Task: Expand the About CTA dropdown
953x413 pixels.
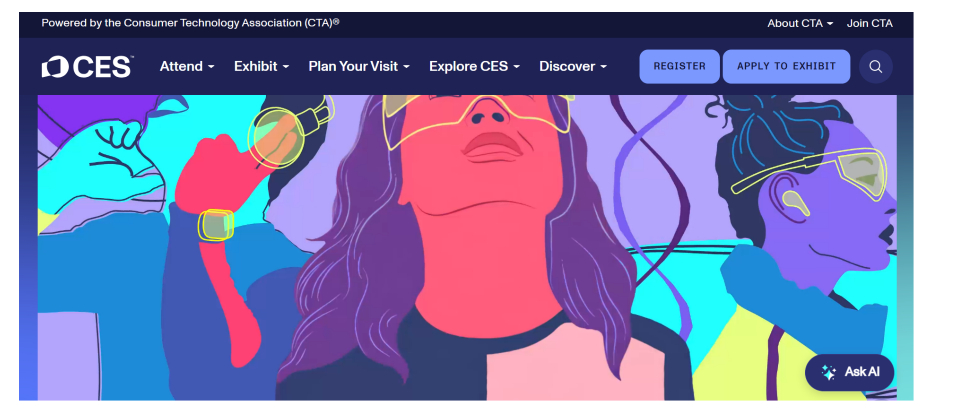Action: click(x=800, y=24)
